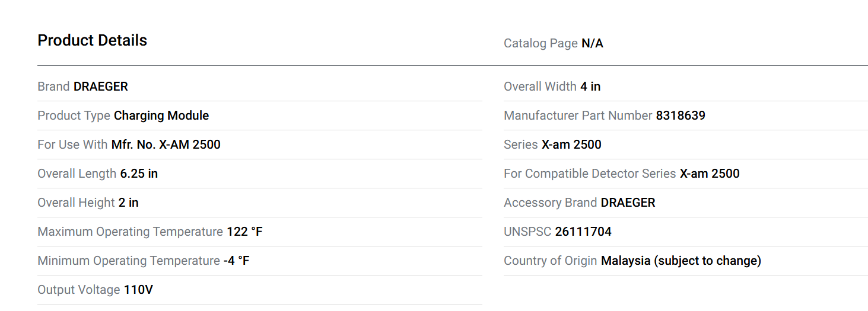The width and height of the screenshot is (868, 311).
Task: Click the Catalog Page N/A value
Action: tap(592, 43)
